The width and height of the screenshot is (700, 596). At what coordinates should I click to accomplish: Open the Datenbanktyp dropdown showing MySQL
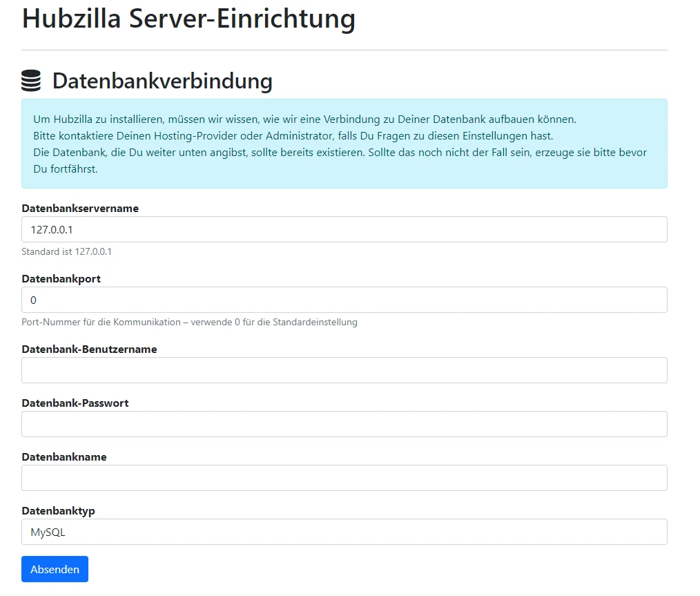point(345,531)
